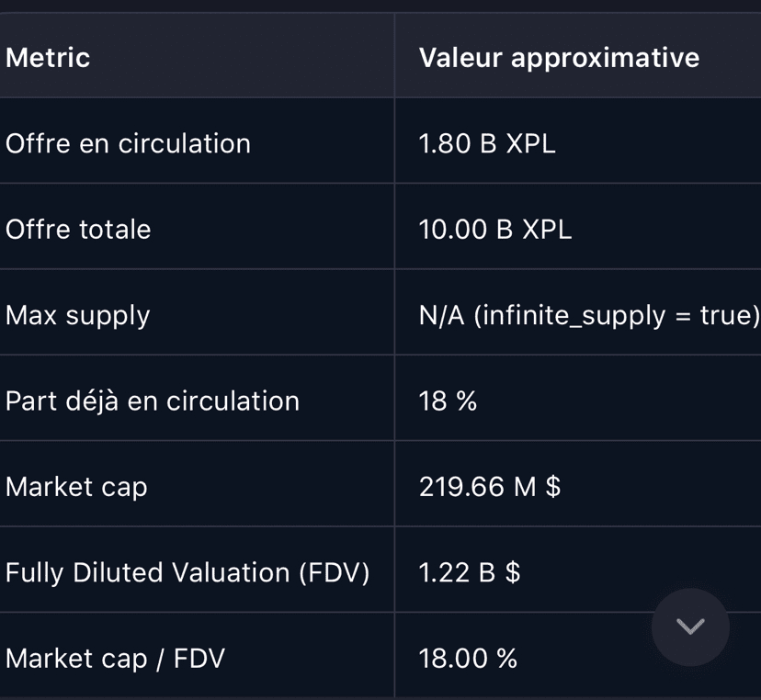Select the Metric column header
761x700 pixels.
pos(48,58)
